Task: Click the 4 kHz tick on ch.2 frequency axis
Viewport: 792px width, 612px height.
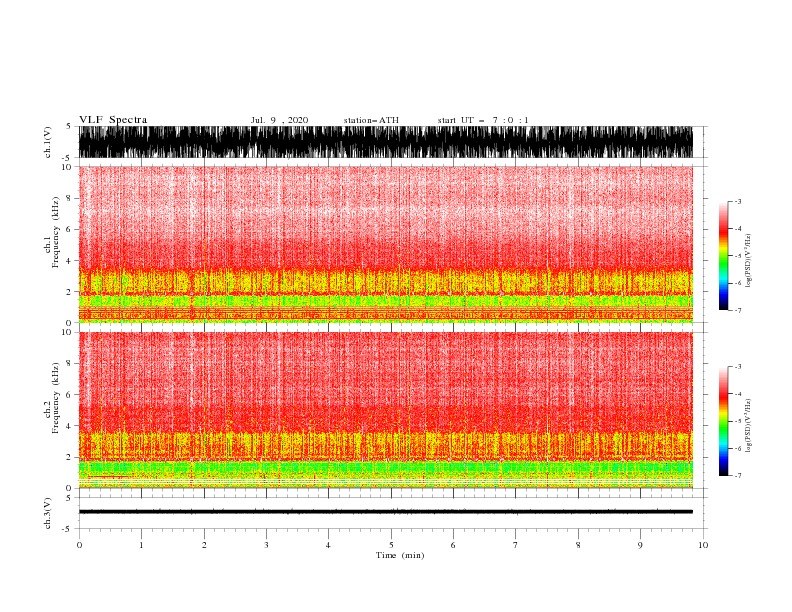Action: [69, 426]
